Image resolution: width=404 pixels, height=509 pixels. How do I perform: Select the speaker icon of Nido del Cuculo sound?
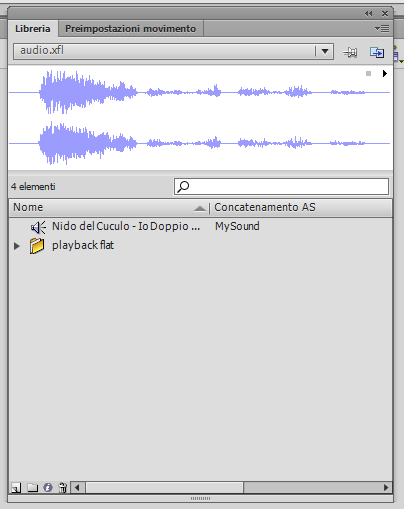(x=38, y=227)
